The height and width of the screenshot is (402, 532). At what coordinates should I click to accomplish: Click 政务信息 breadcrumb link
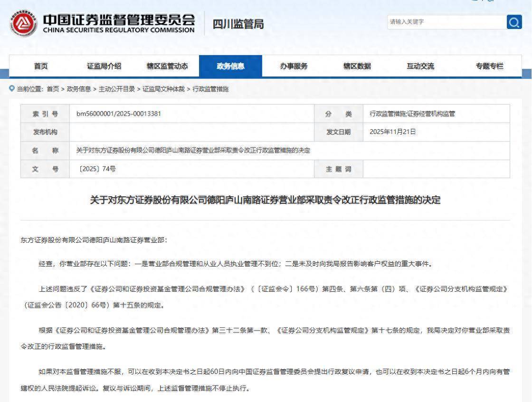click(x=79, y=89)
